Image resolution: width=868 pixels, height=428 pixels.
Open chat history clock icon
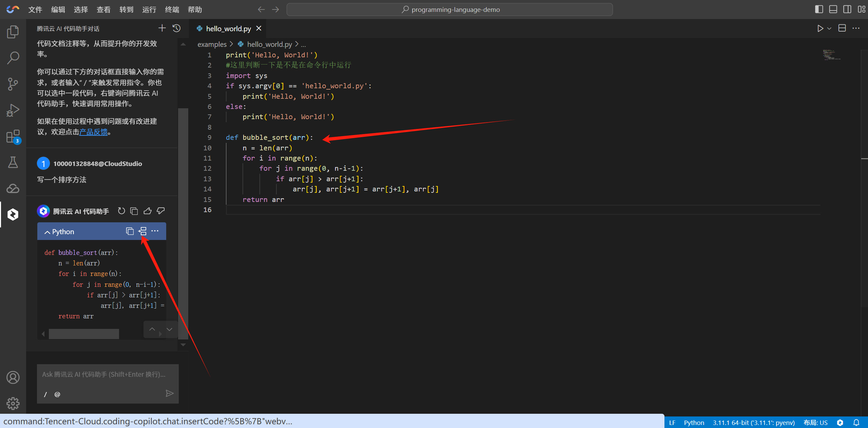tap(176, 28)
